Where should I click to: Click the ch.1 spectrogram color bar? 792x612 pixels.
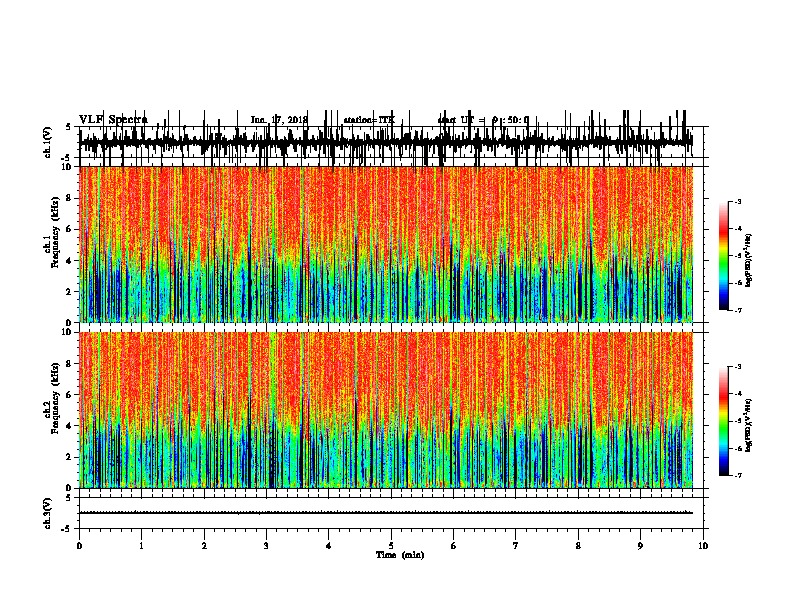(723, 256)
